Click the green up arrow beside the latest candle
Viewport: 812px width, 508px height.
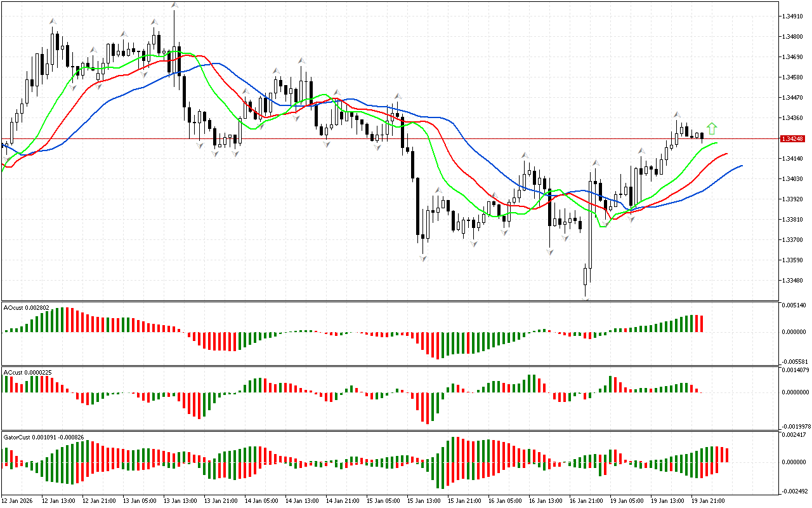(712, 129)
